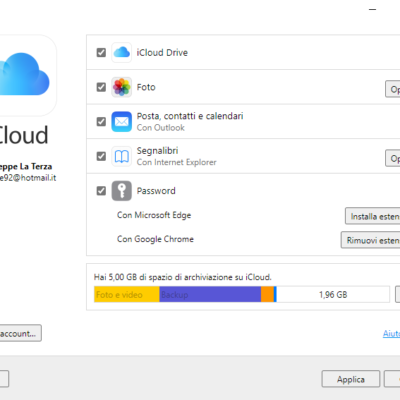Click the Foto colorful flower icon
Viewport: 400px width, 400px height.
tap(122, 87)
